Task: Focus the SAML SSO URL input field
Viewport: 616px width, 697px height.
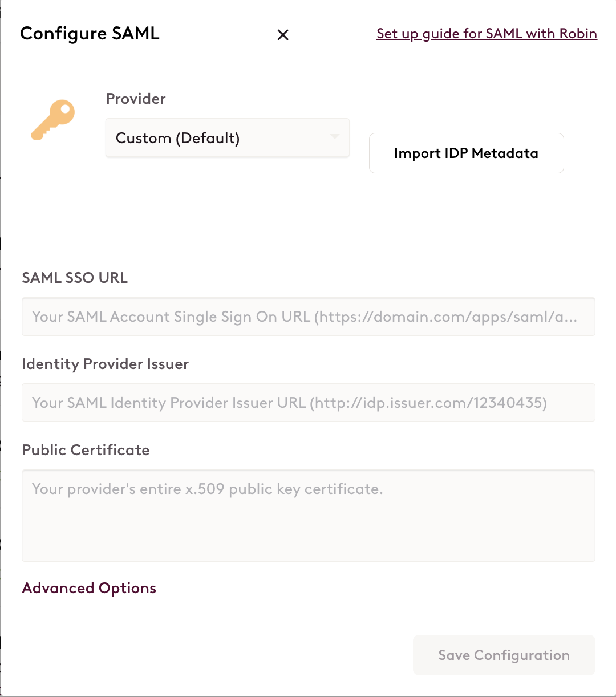Action: point(309,317)
